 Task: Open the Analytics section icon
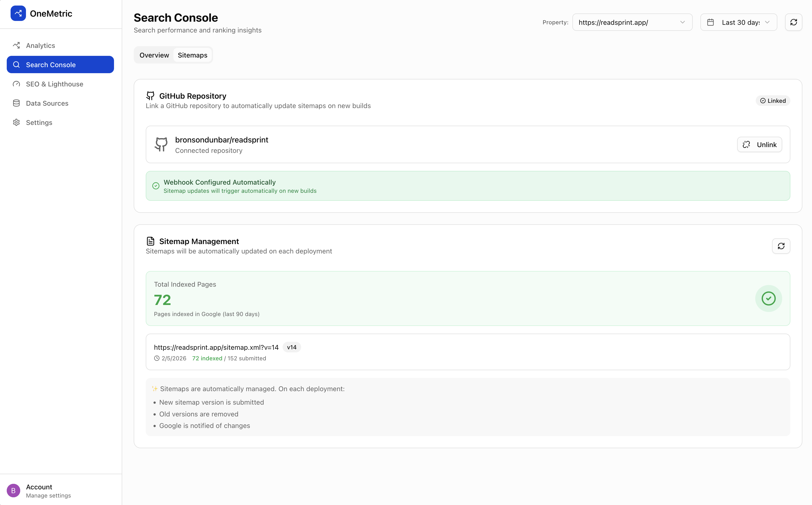click(x=16, y=45)
